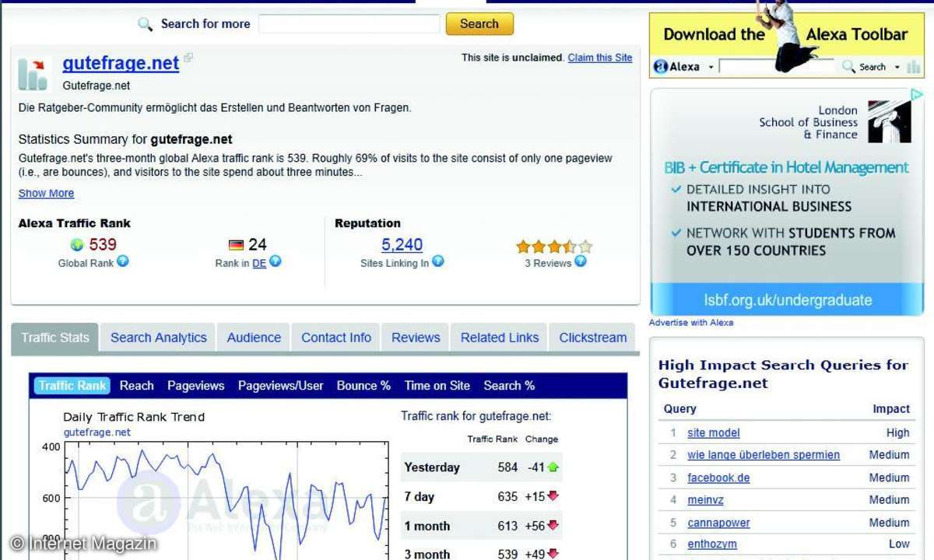Open the wie lange überleben spermien query
This screenshot has width=934, height=560.
click(x=764, y=455)
